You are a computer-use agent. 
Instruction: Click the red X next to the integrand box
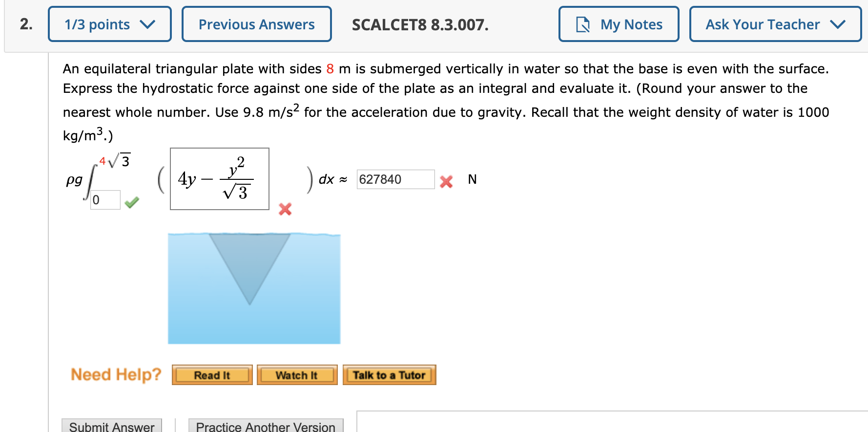(285, 210)
